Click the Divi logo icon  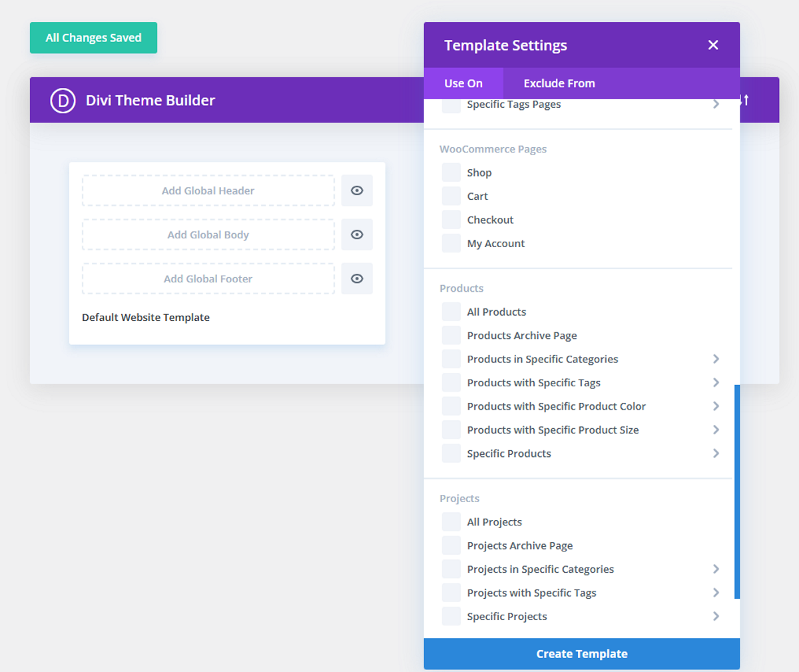click(x=63, y=101)
